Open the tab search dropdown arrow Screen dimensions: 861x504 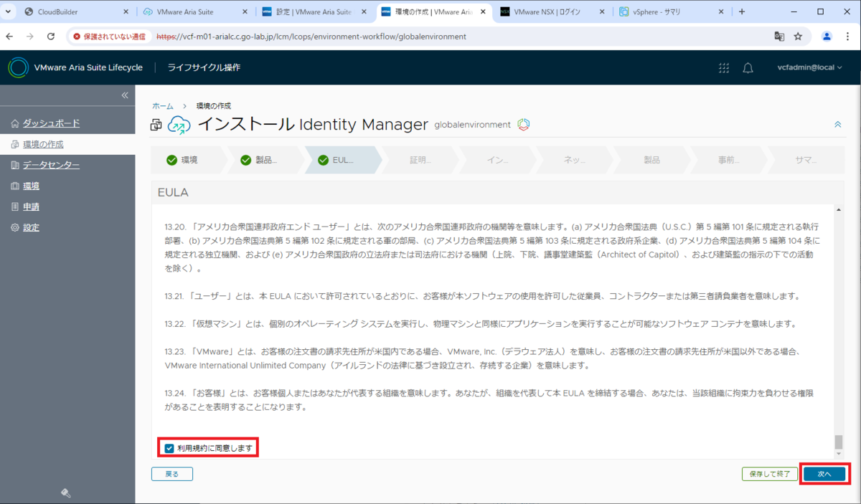8,11
